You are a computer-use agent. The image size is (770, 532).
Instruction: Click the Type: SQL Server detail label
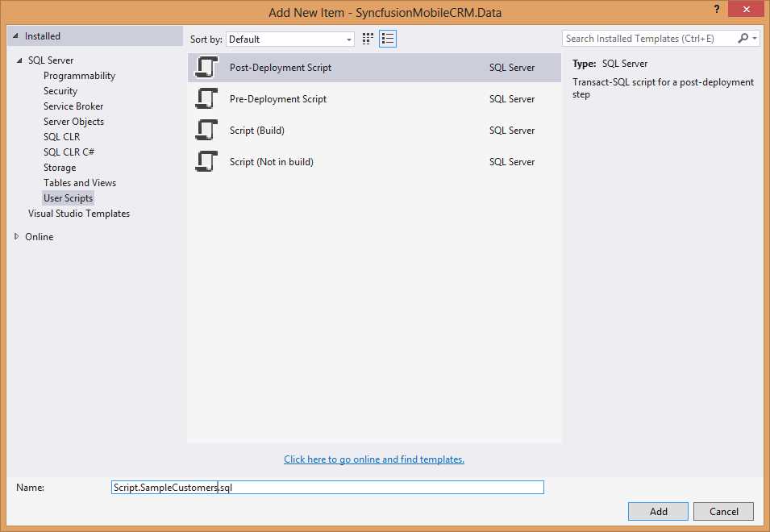point(610,64)
